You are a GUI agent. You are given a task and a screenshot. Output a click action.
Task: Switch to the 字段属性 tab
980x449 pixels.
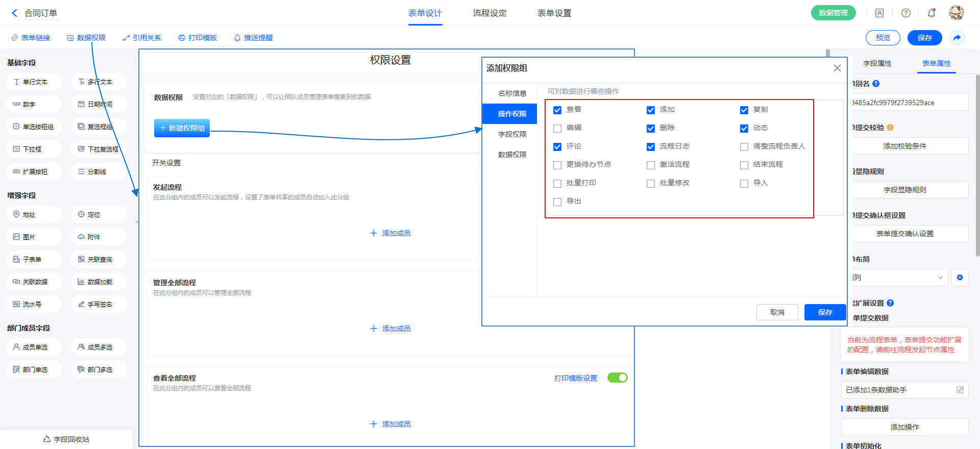(x=877, y=63)
